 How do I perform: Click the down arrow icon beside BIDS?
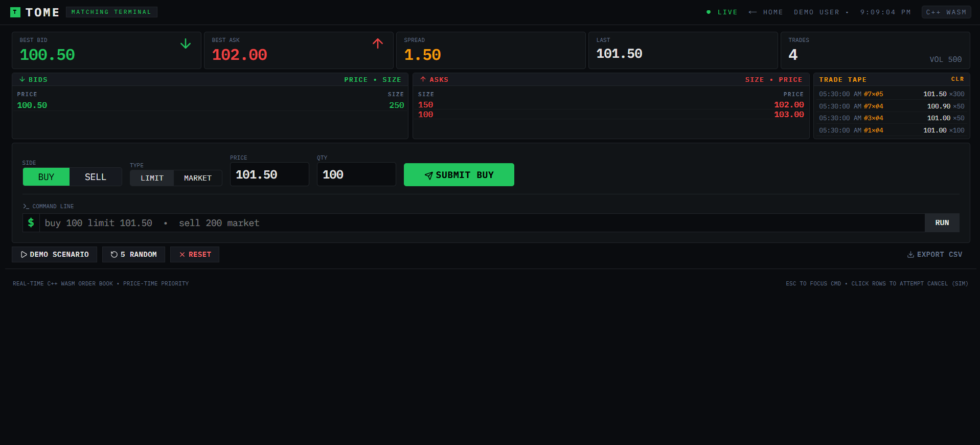click(22, 79)
